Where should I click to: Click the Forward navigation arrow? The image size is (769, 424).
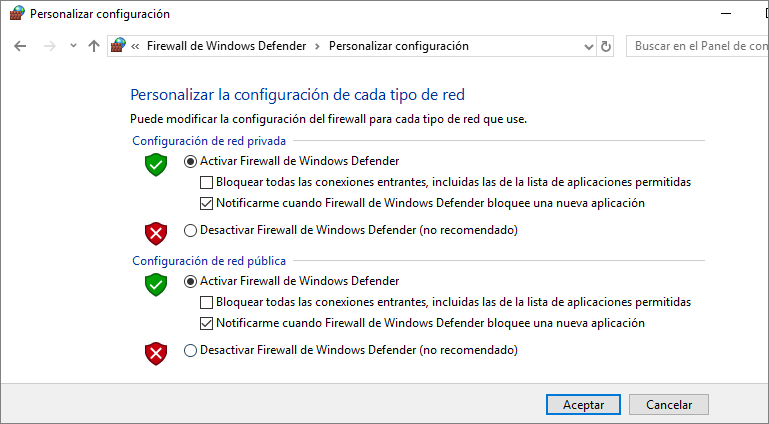[x=50, y=46]
